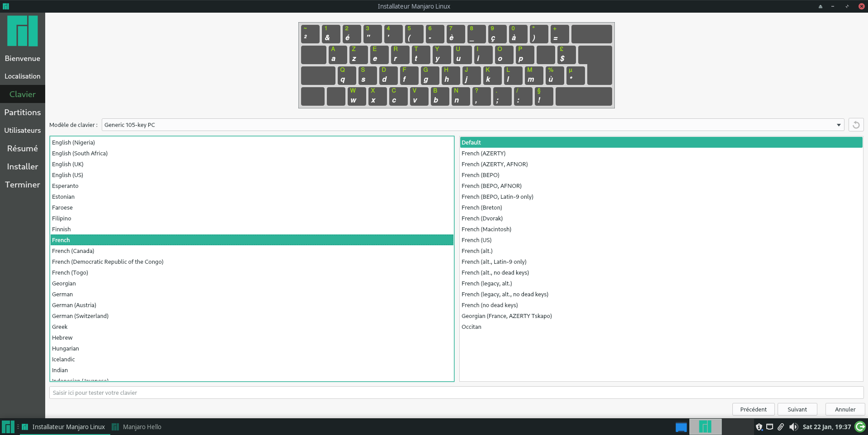Switch to Manjaro Hello in taskbar
This screenshot has height=435, width=868.
(x=142, y=426)
